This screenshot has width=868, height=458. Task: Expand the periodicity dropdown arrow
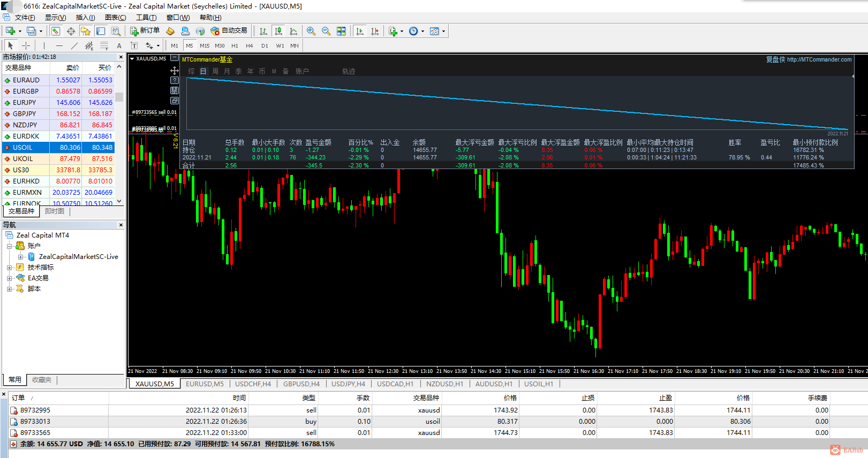pos(422,31)
